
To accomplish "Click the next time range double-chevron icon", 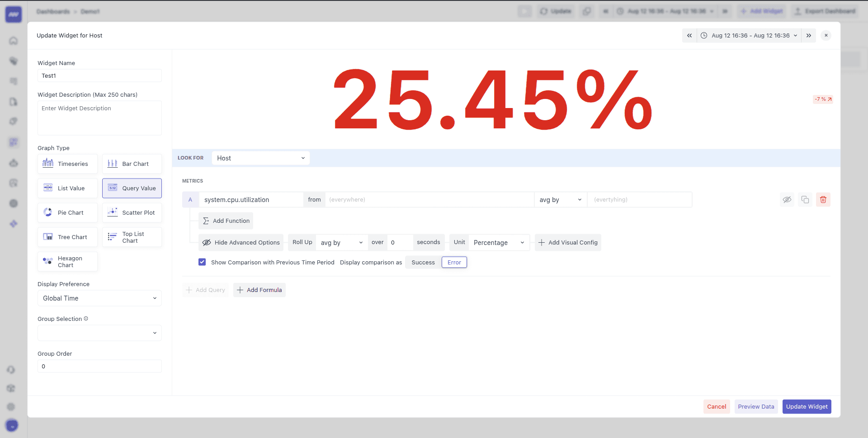I will tap(808, 35).
